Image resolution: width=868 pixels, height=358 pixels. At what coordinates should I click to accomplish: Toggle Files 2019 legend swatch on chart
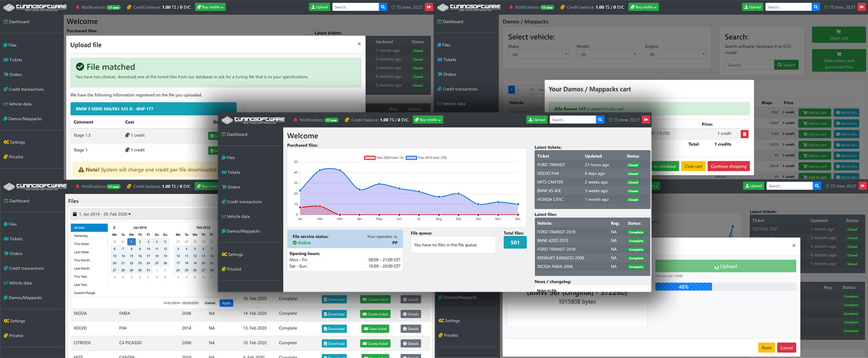[411, 157]
